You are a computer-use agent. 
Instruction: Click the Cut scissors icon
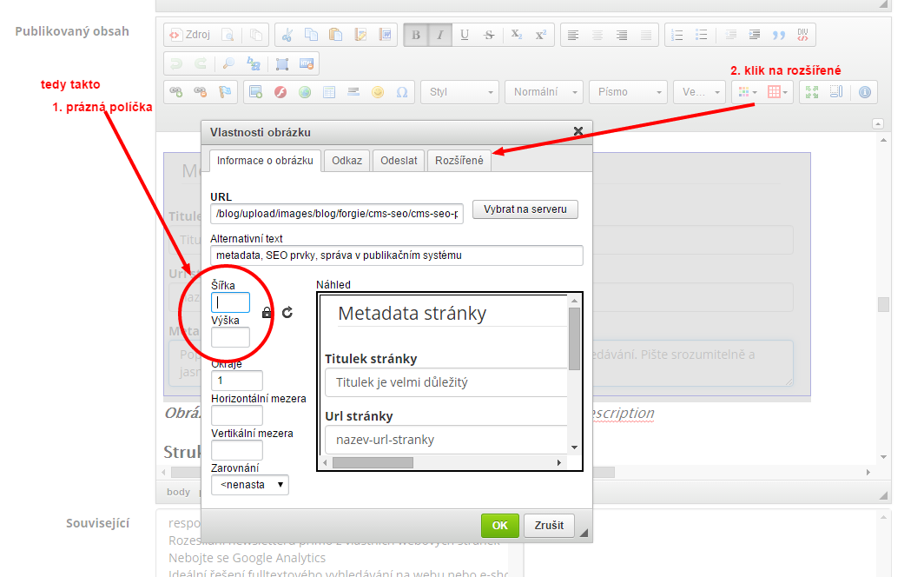tap(287, 36)
